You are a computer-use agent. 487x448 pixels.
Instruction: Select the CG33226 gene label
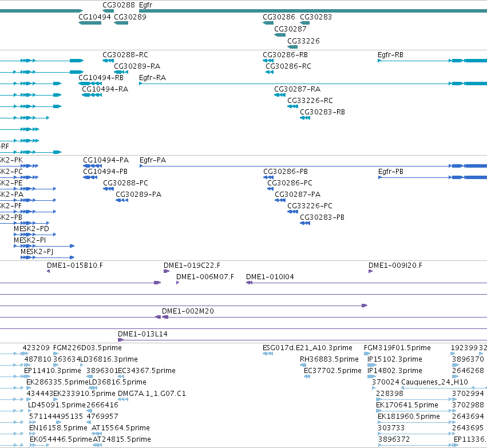click(303, 41)
